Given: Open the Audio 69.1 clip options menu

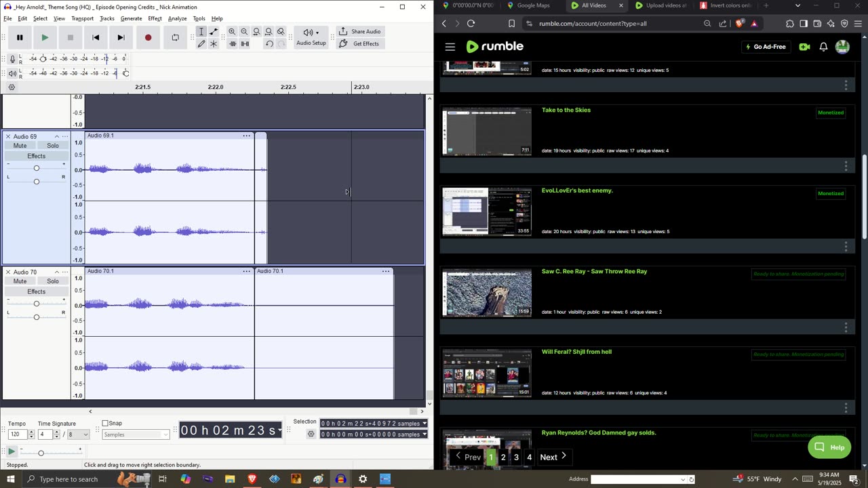Looking at the screenshot, I should [x=246, y=136].
